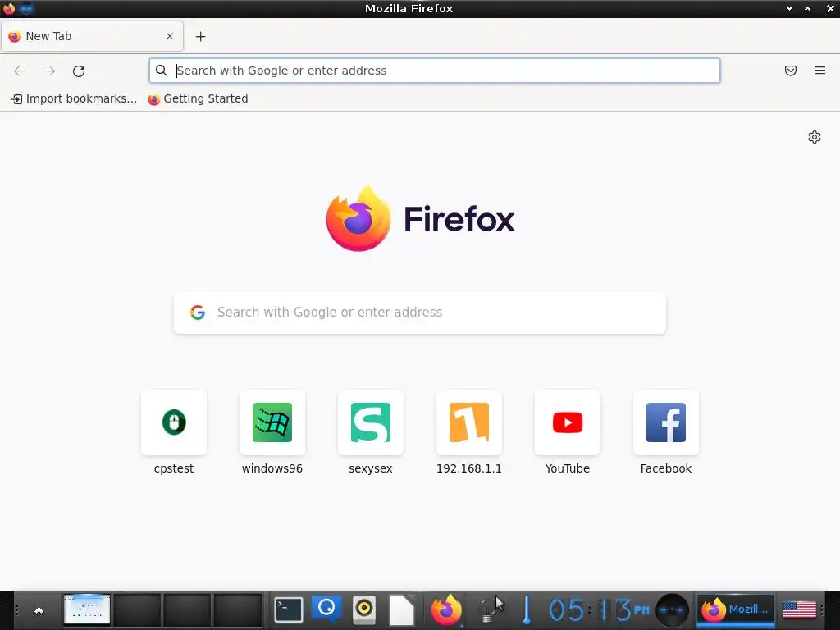
Task: Click the up arrow in taskbar
Action: (x=39, y=610)
